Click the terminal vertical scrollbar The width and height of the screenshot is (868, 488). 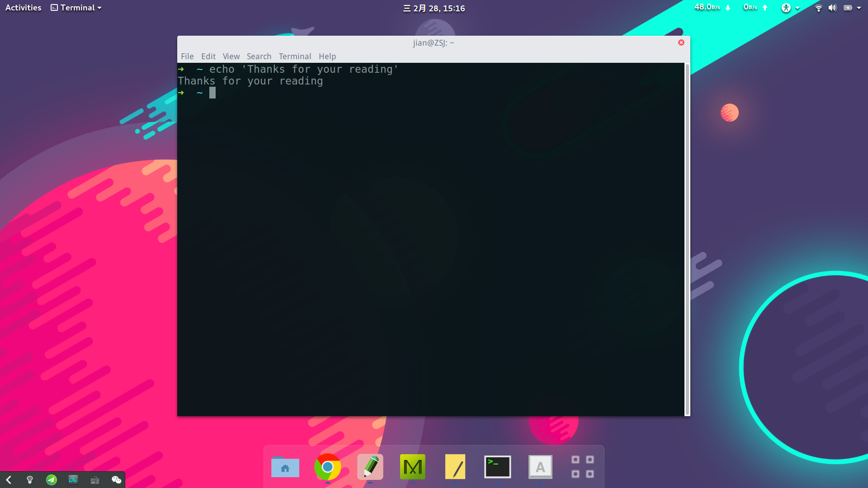coord(687,239)
